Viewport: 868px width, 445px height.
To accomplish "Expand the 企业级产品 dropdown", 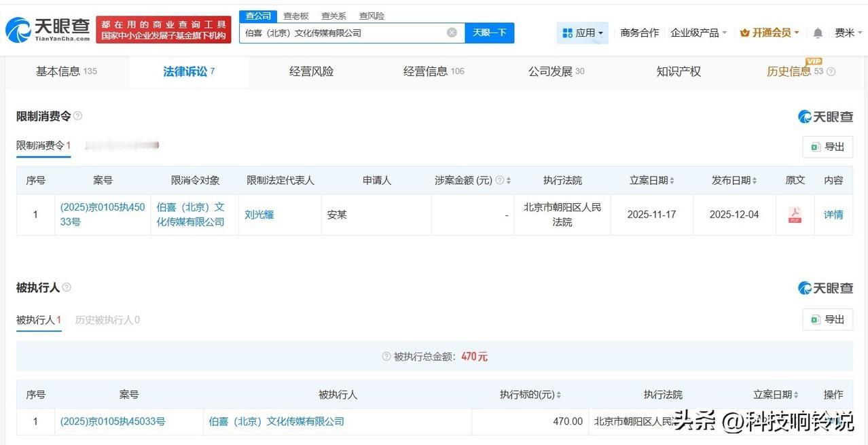I will (x=699, y=33).
